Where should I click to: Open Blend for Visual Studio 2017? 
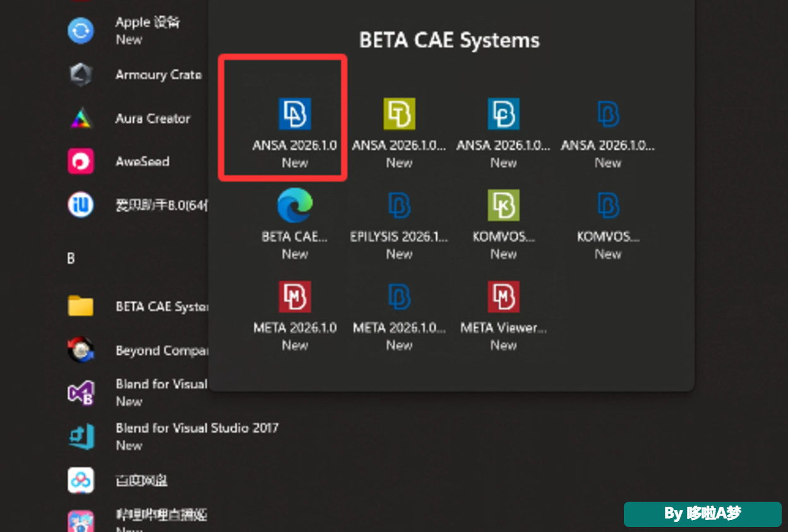click(x=172, y=436)
